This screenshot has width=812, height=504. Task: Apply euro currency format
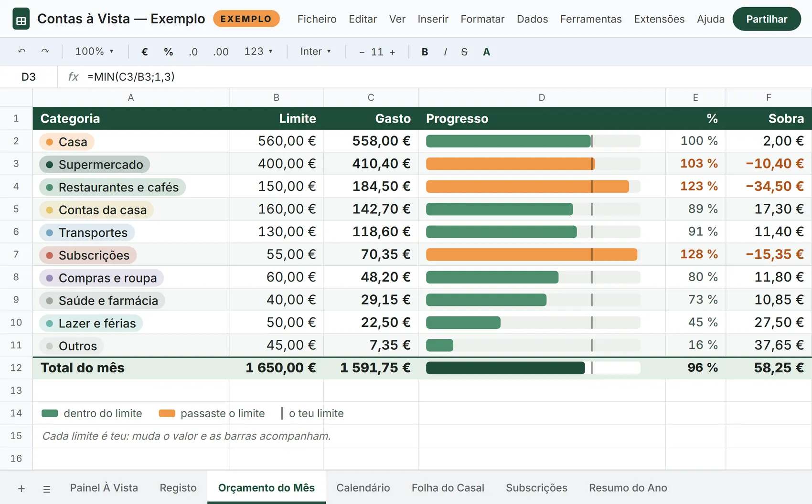pos(145,52)
